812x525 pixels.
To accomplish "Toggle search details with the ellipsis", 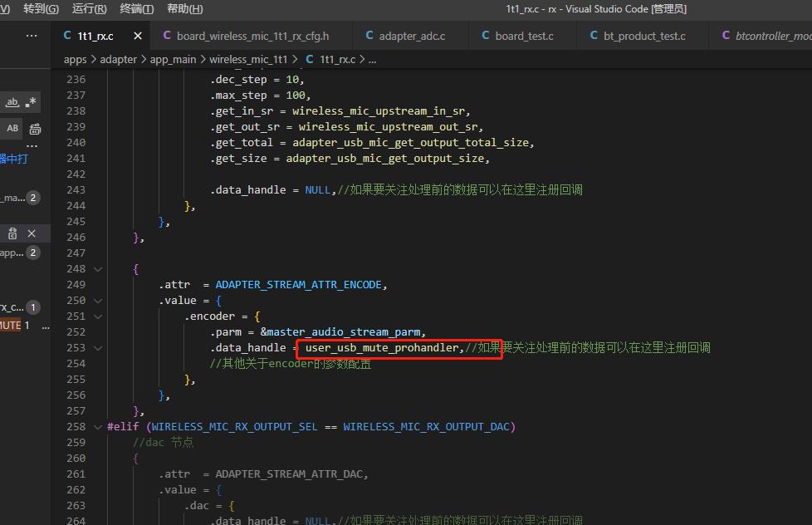I will [x=32, y=146].
